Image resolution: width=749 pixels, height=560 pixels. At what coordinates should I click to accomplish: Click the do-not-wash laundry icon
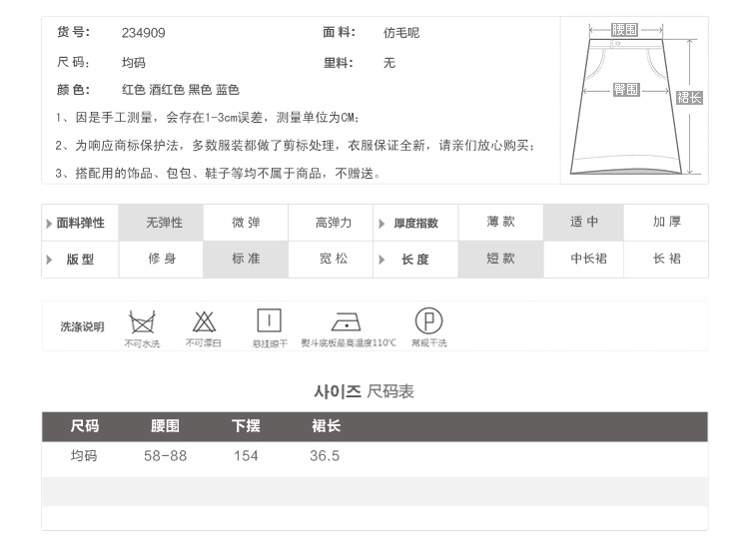[x=142, y=322]
